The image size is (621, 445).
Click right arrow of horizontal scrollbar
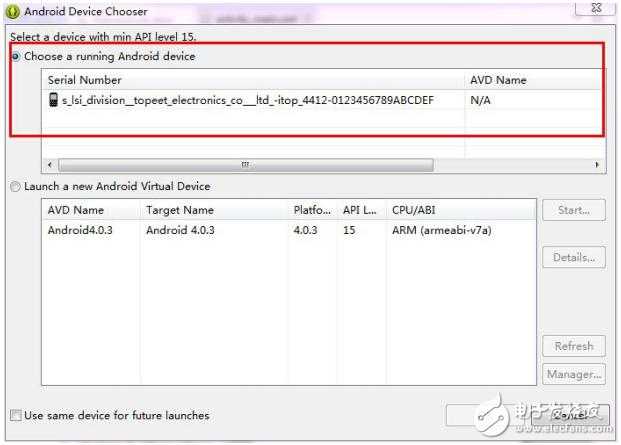coord(597,164)
